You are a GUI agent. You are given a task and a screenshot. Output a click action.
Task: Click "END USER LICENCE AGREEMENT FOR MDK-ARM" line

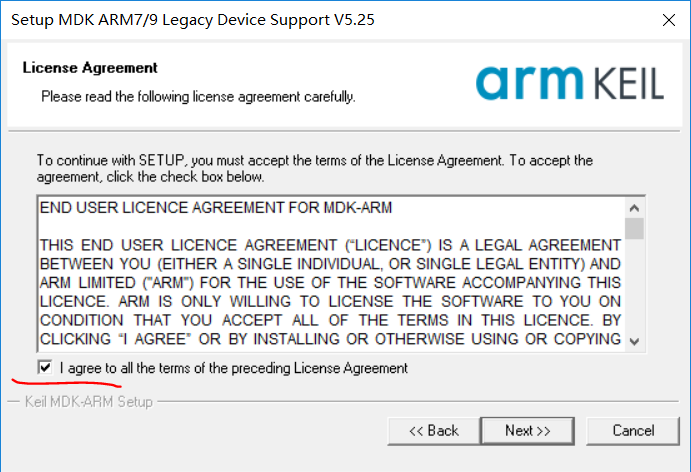[x=215, y=208]
